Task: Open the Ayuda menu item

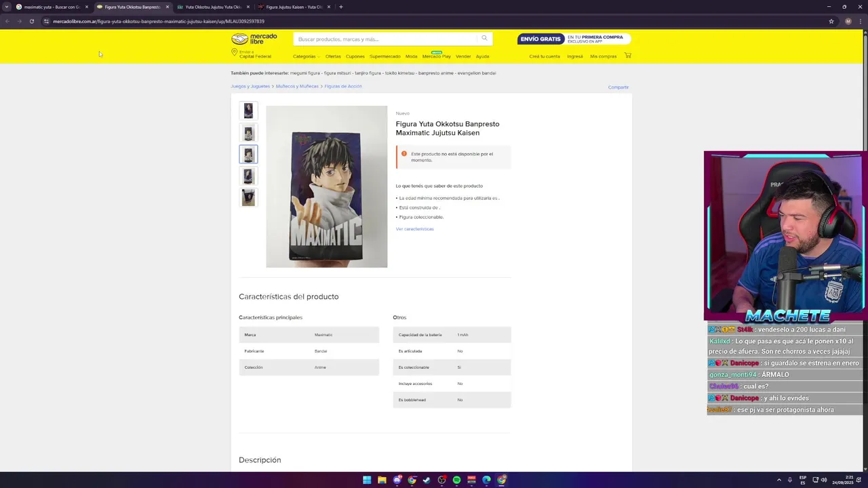Action: (x=482, y=56)
